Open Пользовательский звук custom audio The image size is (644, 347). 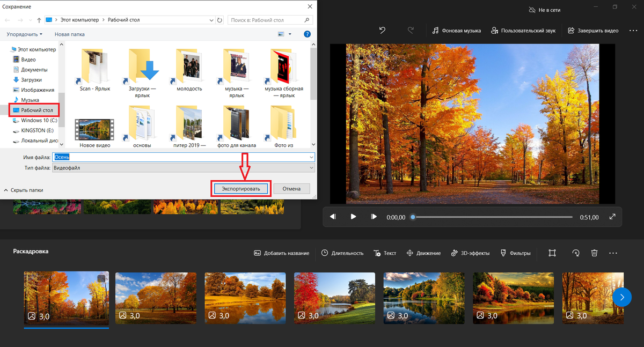coord(524,31)
